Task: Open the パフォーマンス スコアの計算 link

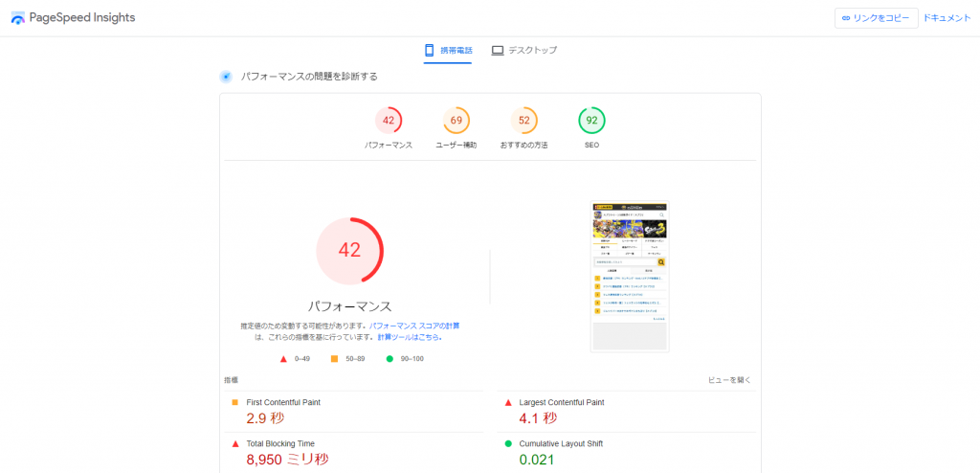Action: (421, 327)
